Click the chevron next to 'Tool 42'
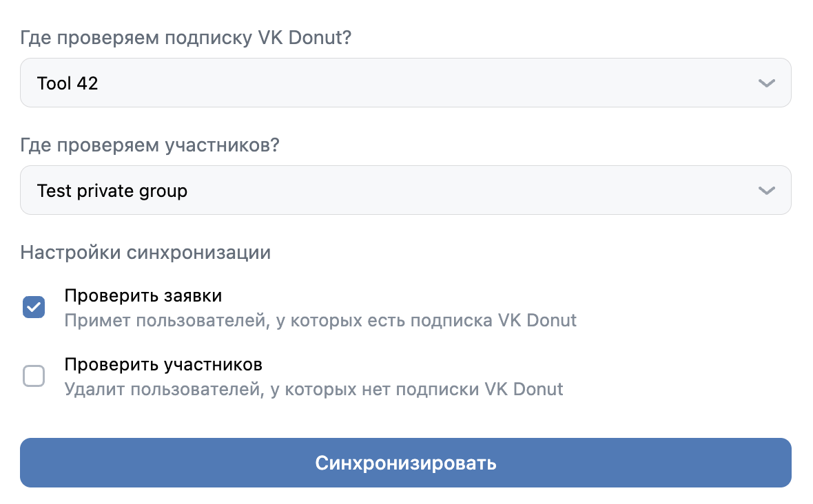 766,83
